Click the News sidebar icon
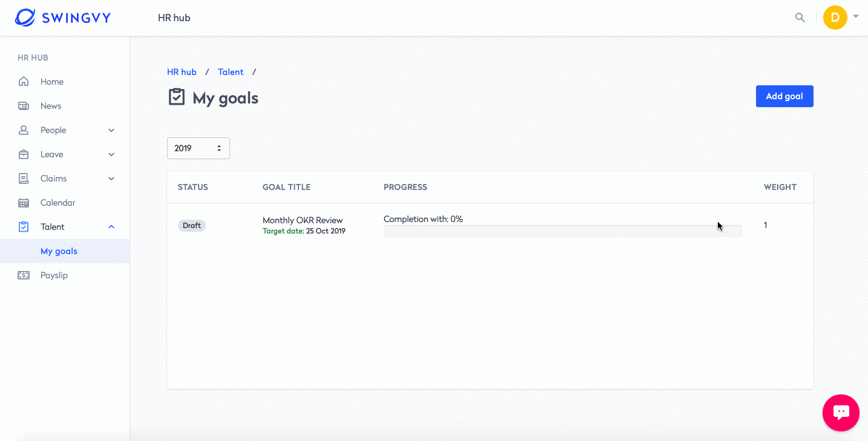Image resolution: width=868 pixels, height=441 pixels. [x=24, y=106]
